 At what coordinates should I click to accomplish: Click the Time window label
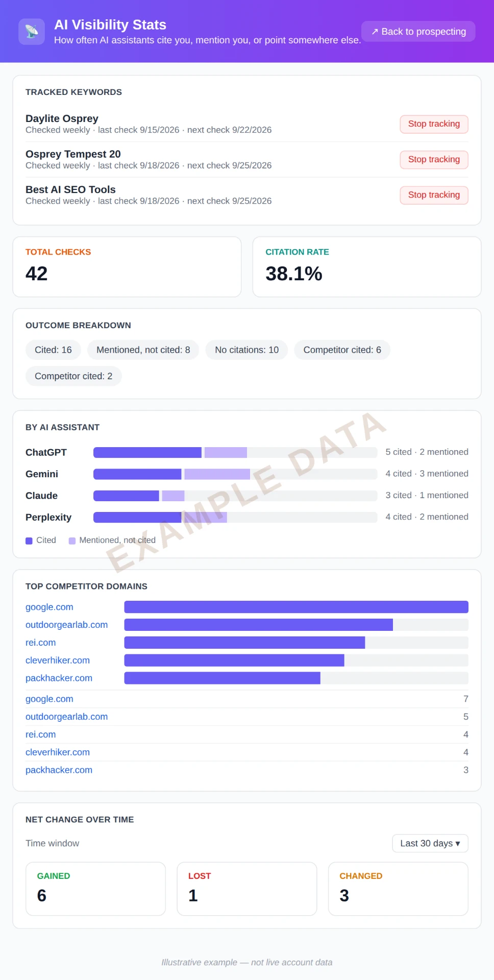coord(52,843)
